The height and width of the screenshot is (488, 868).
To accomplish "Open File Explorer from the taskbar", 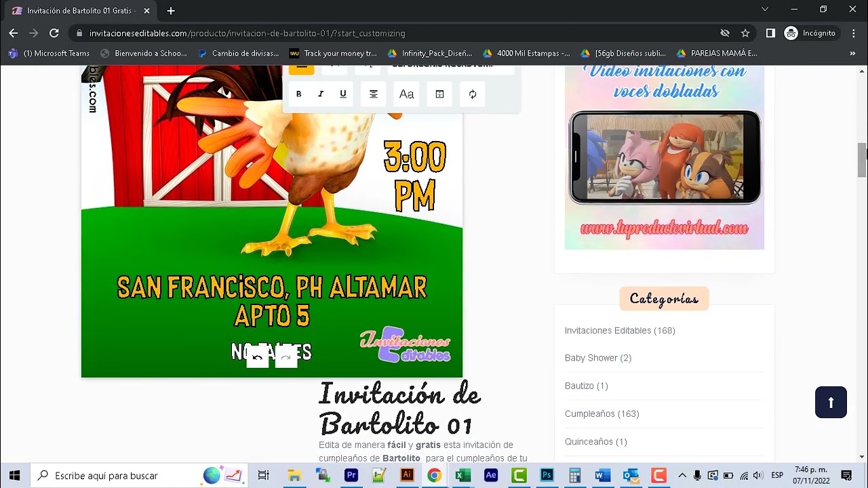I will (294, 475).
